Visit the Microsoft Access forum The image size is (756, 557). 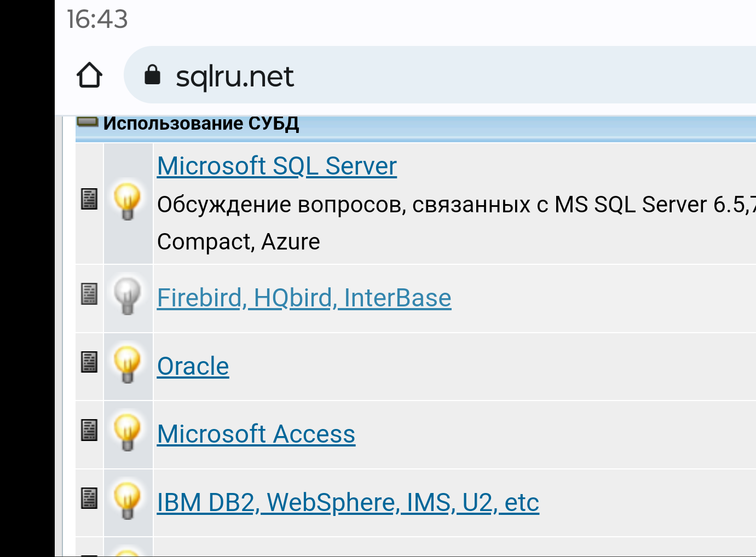click(256, 434)
